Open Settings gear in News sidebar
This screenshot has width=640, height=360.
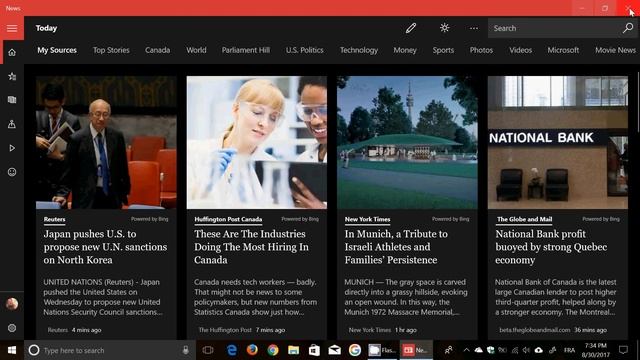point(12,328)
